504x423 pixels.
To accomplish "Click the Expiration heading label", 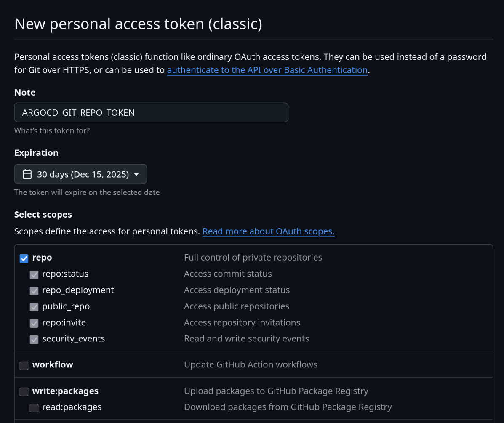I will 36,153.
